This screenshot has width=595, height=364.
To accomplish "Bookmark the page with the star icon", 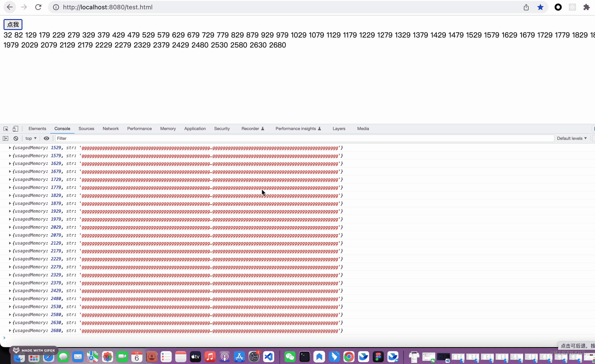I will pyautogui.click(x=540, y=7).
